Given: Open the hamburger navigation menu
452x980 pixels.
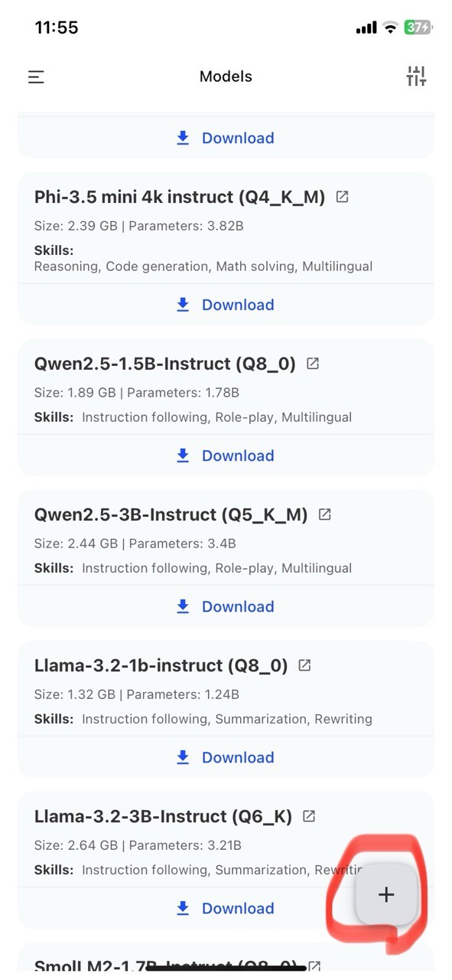Looking at the screenshot, I should pyautogui.click(x=36, y=77).
